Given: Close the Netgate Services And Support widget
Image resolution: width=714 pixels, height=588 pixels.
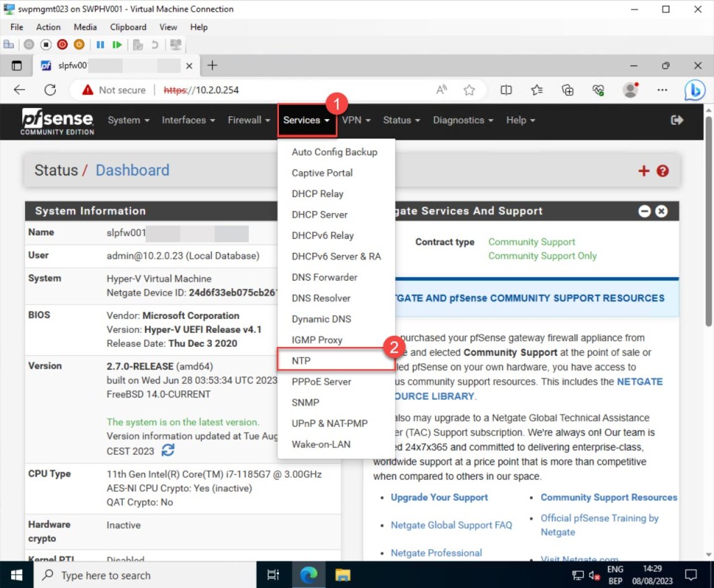Looking at the screenshot, I should click(x=661, y=211).
